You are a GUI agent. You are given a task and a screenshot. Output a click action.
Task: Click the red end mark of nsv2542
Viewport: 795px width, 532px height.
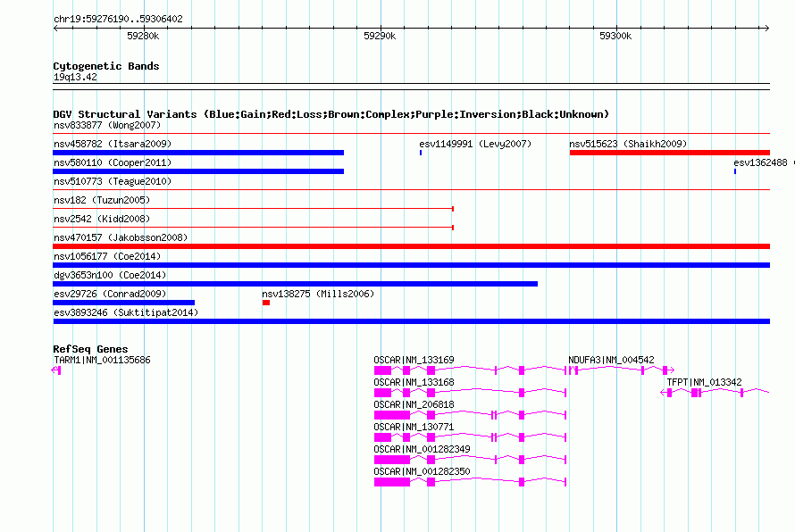click(452, 228)
